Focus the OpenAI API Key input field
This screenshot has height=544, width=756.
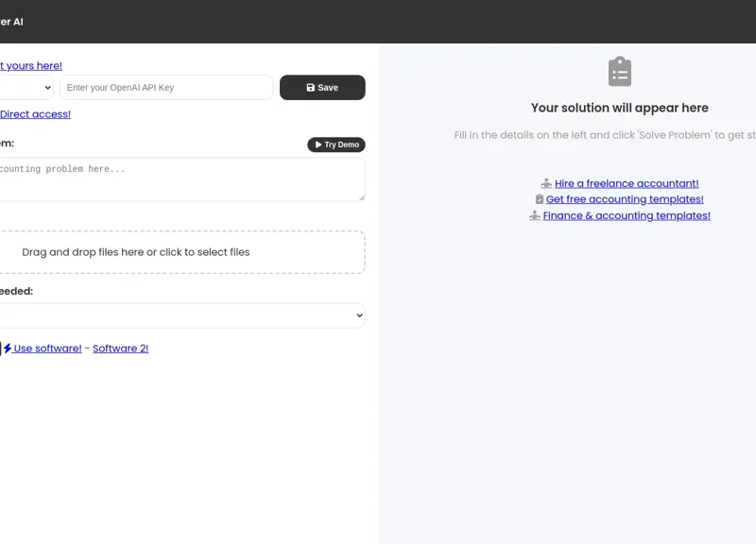tap(166, 88)
